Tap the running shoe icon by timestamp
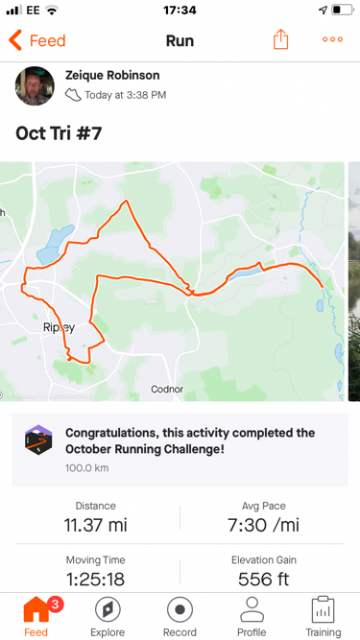The image size is (360, 640). pyautogui.click(x=73, y=95)
